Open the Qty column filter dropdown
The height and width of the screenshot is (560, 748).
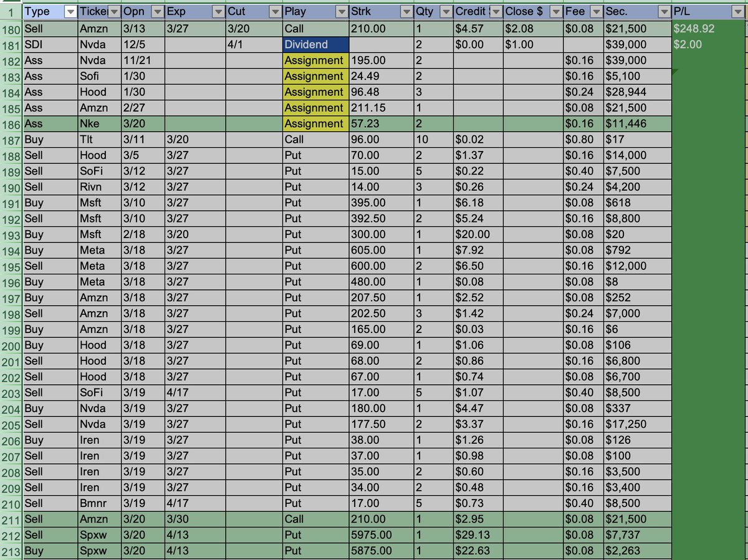coord(446,12)
